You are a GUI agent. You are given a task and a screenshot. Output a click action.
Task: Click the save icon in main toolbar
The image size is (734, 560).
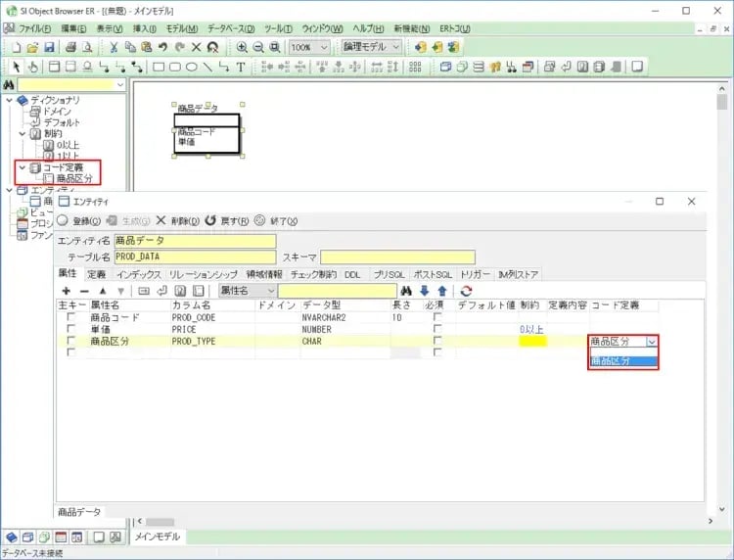point(49,47)
